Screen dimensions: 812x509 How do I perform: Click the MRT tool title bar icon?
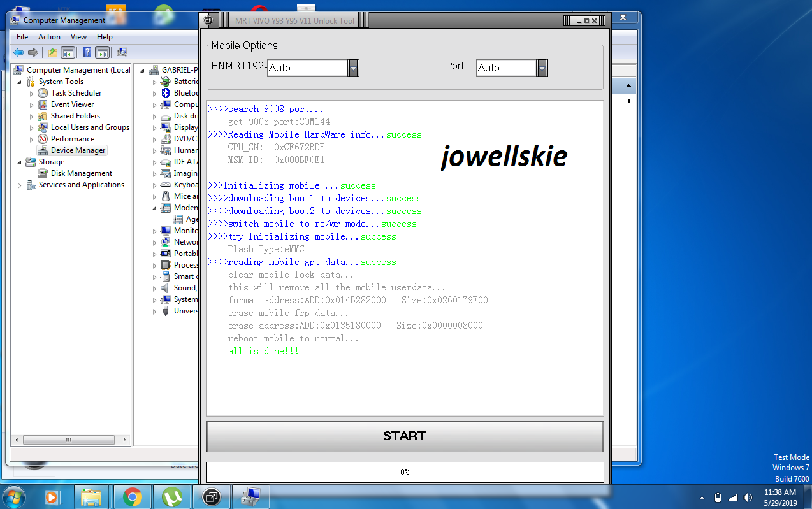coord(208,20)
